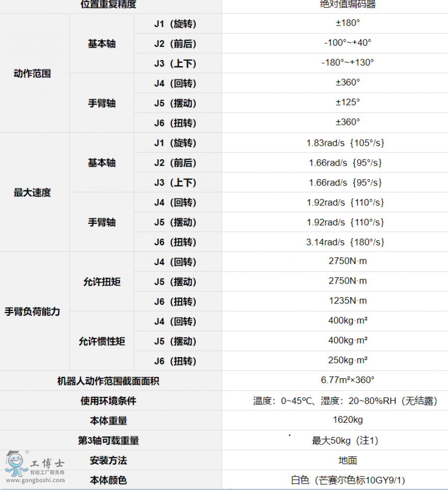Select the 最大速度 row header cell

click(32, 193)
